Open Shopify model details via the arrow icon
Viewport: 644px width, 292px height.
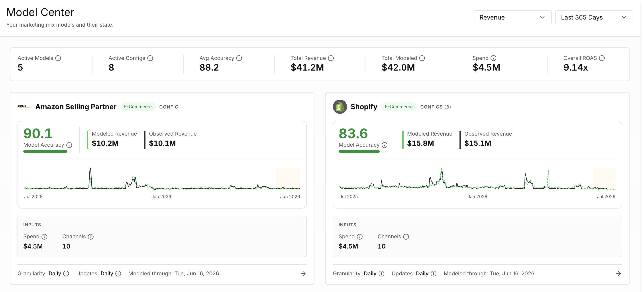618,274
